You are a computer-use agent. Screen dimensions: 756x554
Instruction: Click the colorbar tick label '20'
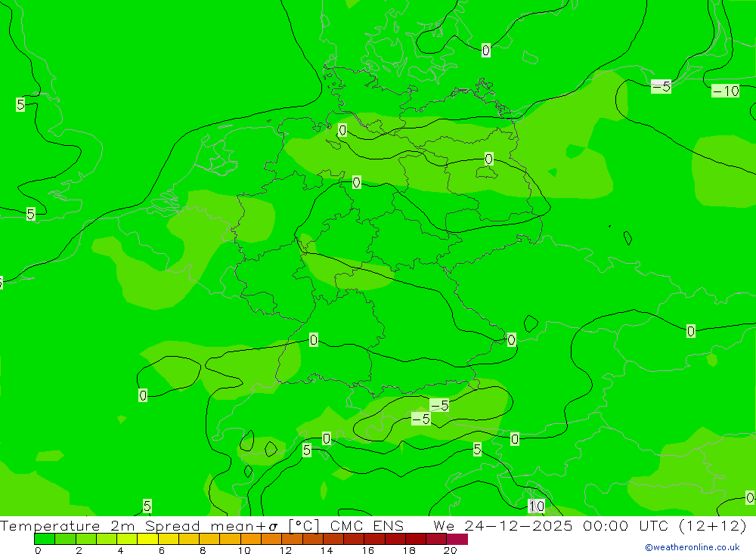(451, 550)
